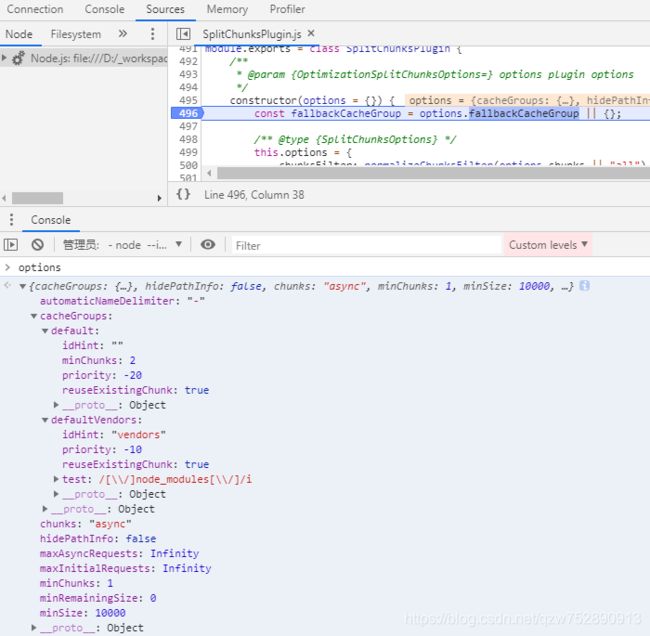Click line number 495 gutter
Image resolution: width=650 pixels, height=636 pixels.
(x=188, y=100)
